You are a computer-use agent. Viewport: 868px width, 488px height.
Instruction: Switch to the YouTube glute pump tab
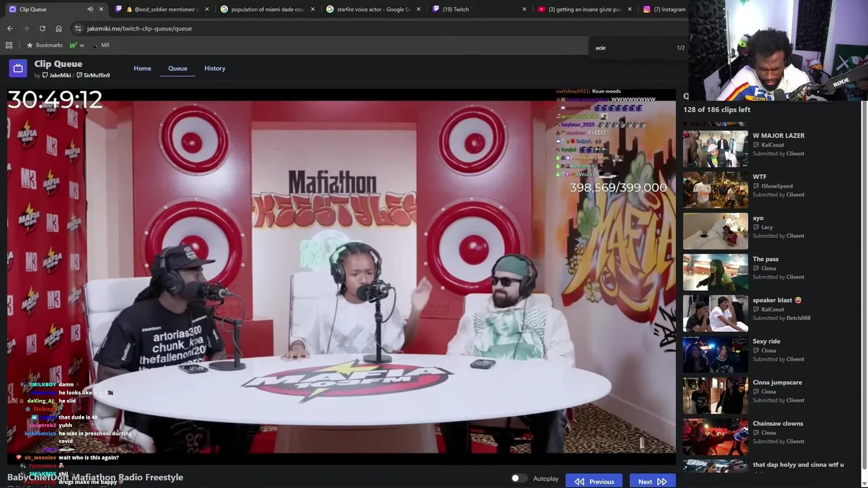tap(585, 9)
